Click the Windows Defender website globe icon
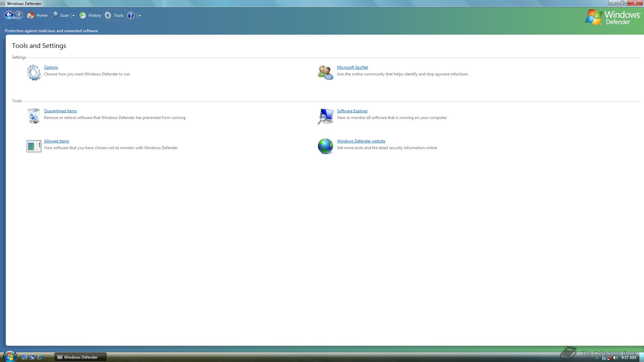 click(325, 146)
